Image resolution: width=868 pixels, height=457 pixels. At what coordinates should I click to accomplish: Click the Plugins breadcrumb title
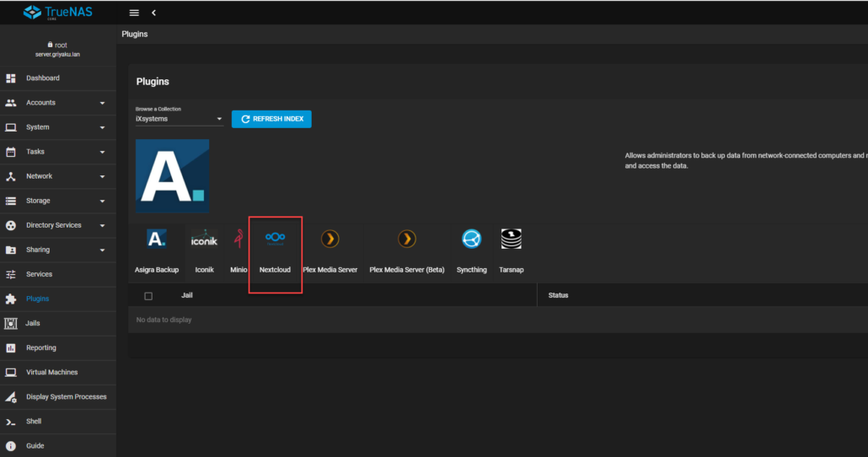tap(135, 35)
